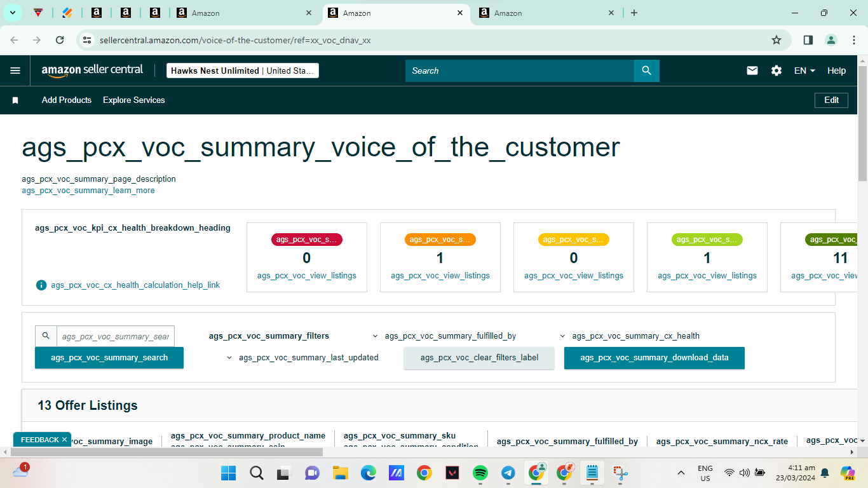Open the Chrome profile avatar
The width and height of the screenshot is (868, 488).
pyautogui.click(x=831, y=40)
